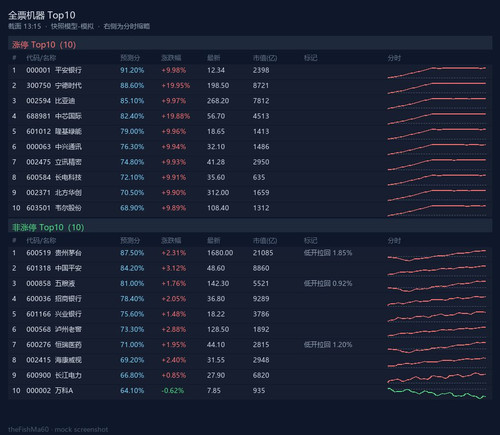This screenshot has height=435, width=500.
Task: Click 预测分 column header in 涨停 table
Action: [130, 58]
